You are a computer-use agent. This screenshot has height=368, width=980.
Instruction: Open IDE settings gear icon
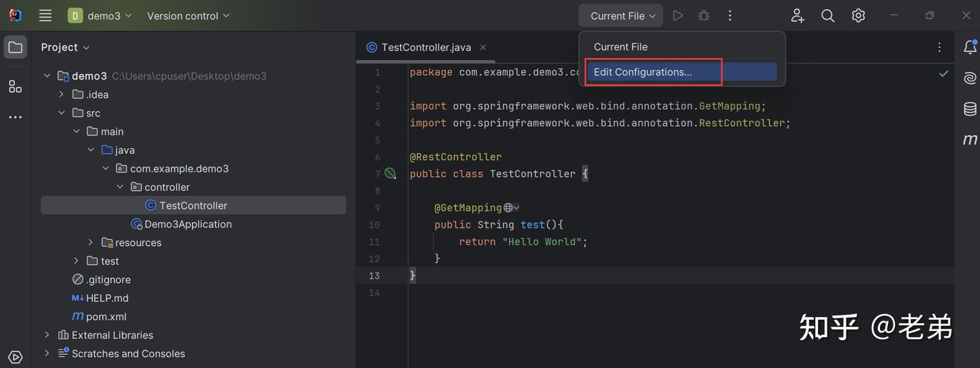(x=858, y=16)
